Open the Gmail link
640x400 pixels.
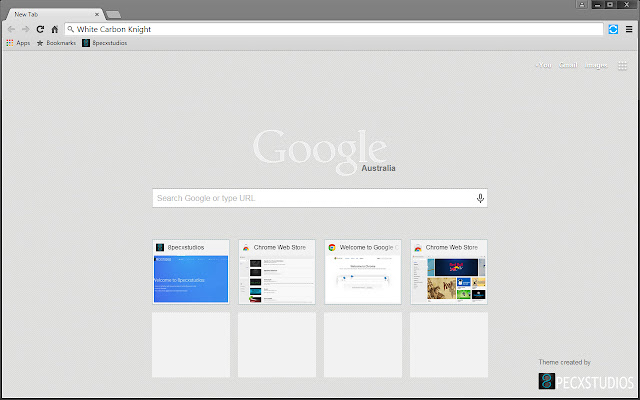click(568, 65)
